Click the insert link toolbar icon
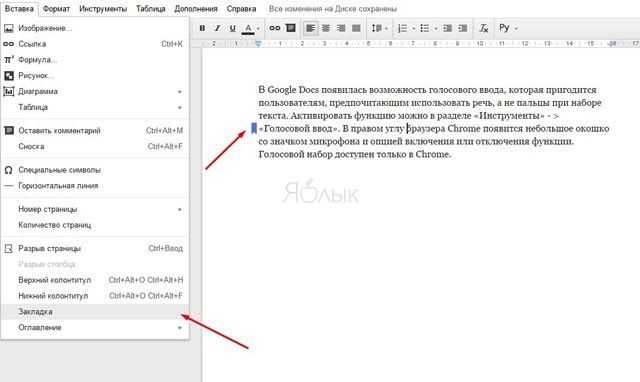 point(274,28)
